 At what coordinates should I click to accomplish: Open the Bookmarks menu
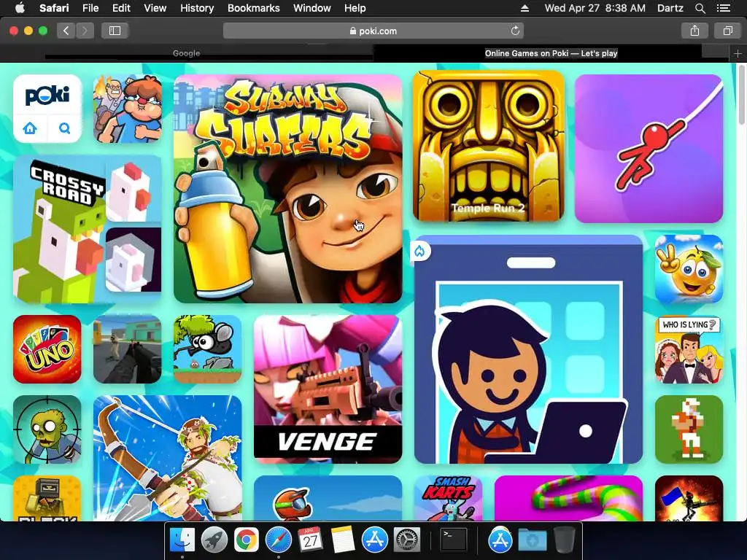(x=253, y=8)
